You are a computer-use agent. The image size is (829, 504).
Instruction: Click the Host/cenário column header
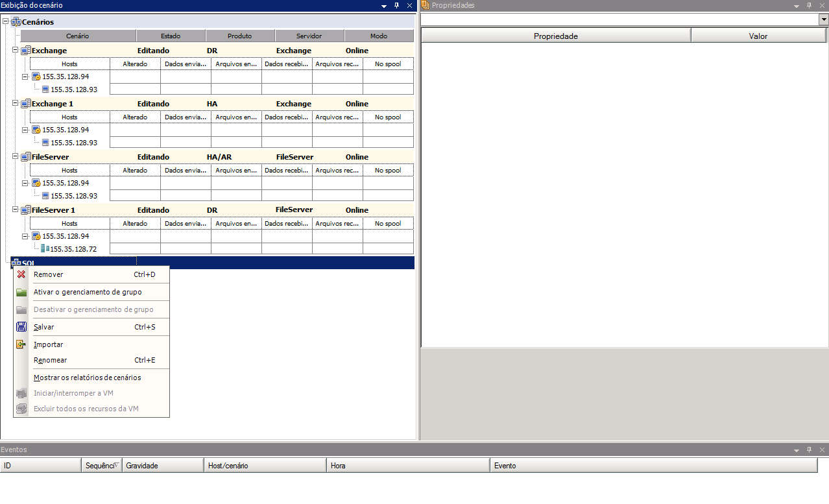265,466
